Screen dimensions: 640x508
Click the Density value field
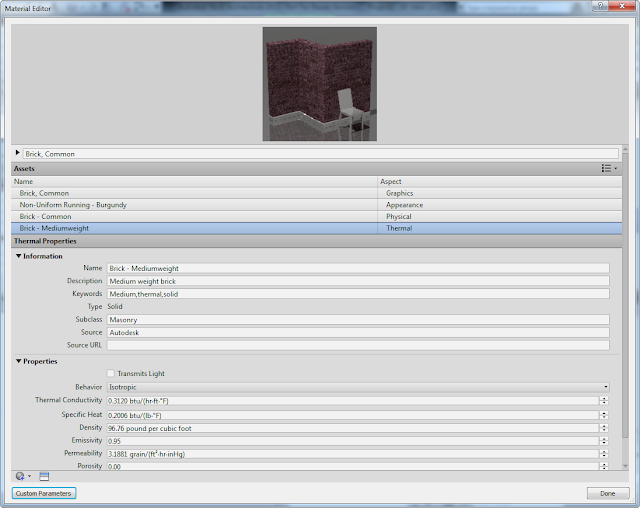[x=353, y=428]
